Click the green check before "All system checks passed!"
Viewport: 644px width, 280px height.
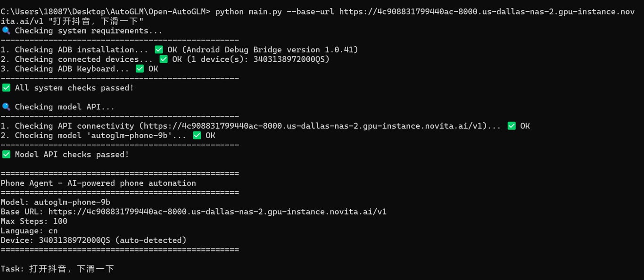click(6, 88)
